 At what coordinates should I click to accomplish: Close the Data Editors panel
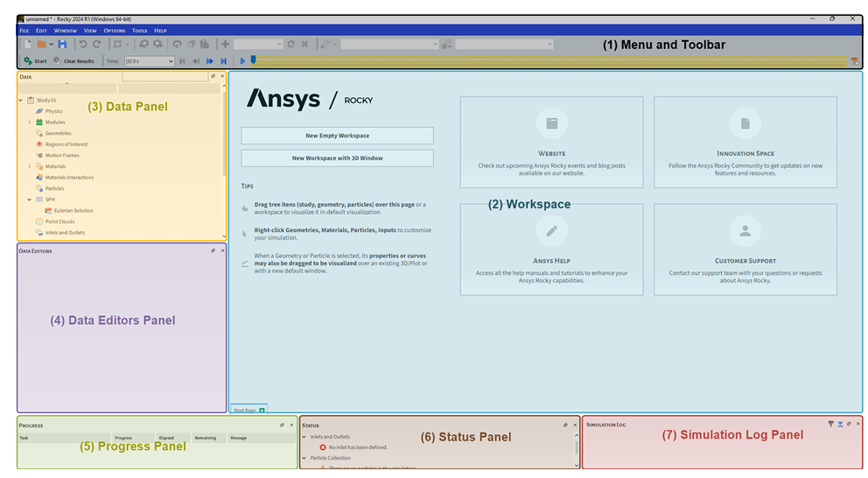[x=222, y=250]
